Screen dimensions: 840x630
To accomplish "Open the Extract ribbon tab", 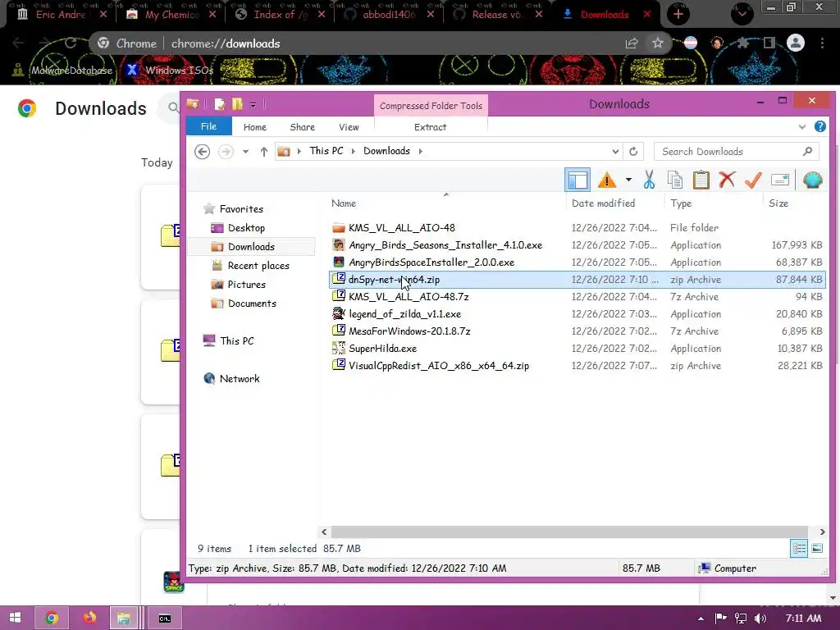I will [x=430, y=127].
